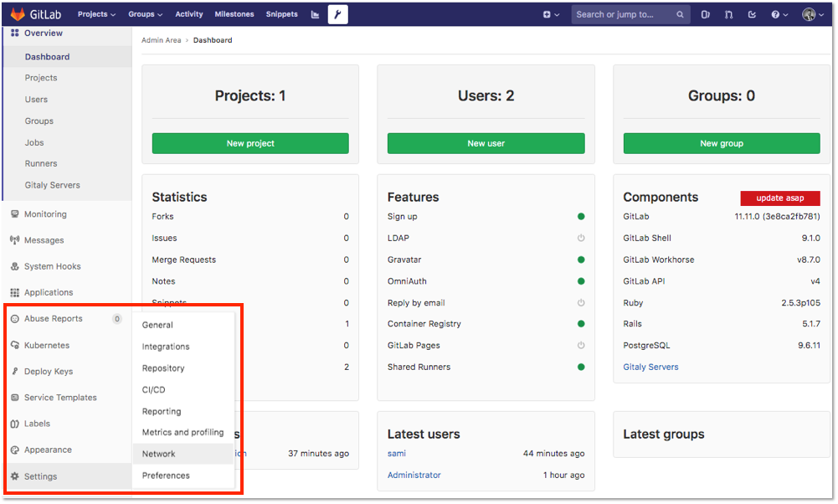This screenshot has height=504, width=838.
Task: Click the search magnifier icon
Action: coord(680,14)
